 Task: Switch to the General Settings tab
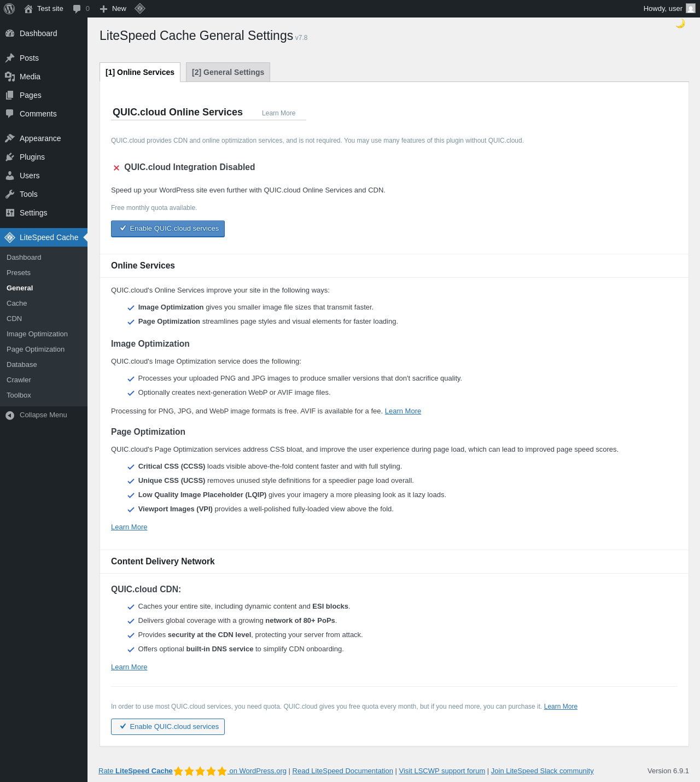[228, 72]
